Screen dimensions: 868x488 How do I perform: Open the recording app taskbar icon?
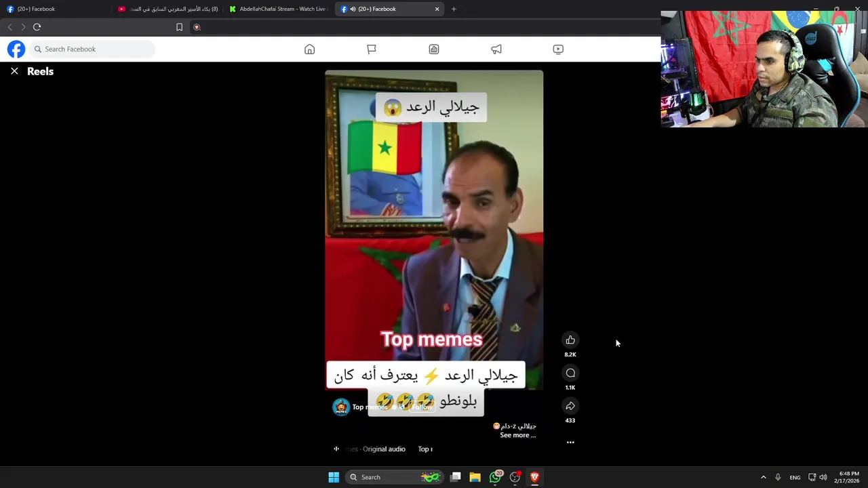point(515,477)
